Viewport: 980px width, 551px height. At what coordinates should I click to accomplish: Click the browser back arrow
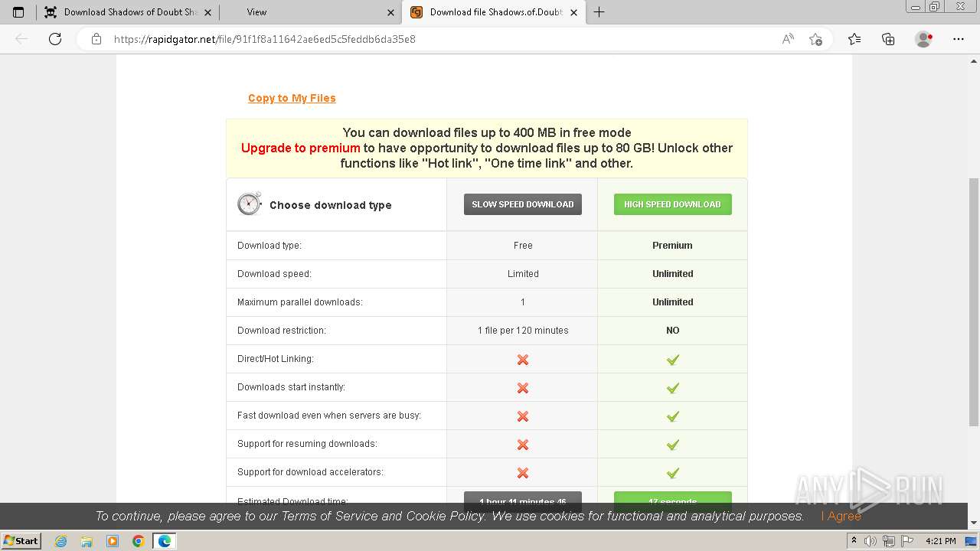[x=21, y=39]
